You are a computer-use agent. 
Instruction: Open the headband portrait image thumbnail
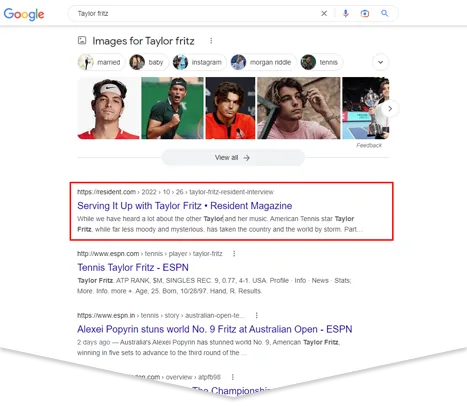[x=108, y=108]
